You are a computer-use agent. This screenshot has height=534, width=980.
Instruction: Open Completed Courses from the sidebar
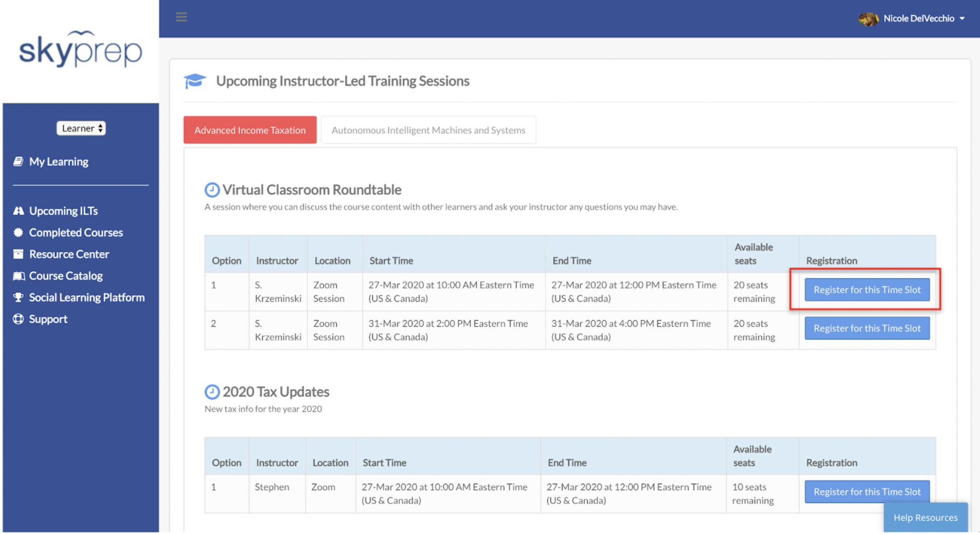pyautogui.click(x=76, y=232)
